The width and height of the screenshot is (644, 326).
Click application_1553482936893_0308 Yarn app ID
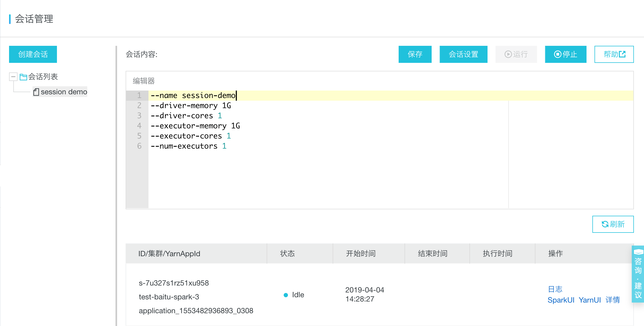tap(196, 311)
